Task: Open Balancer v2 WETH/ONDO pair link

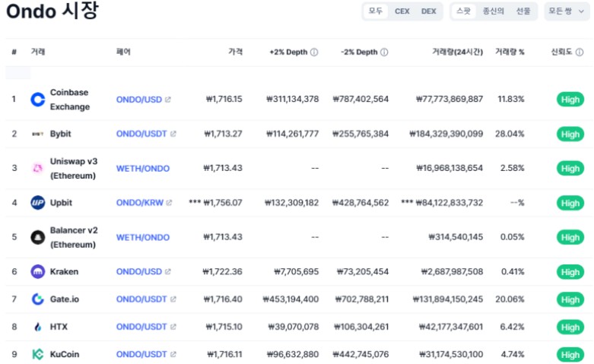Action: coord(143,237)
